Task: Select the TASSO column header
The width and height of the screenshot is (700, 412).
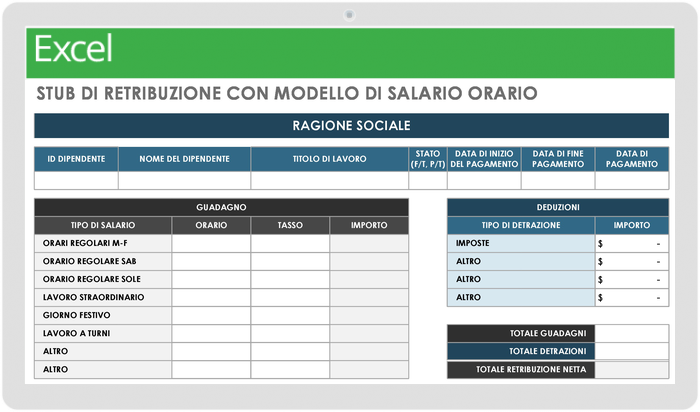Action: click(290, 225)
